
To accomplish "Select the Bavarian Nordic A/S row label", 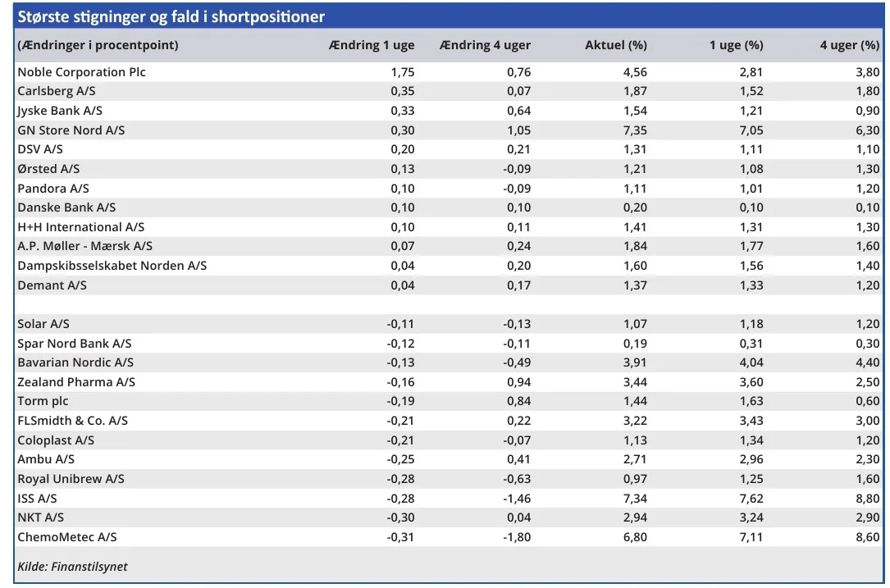I will coord(75,362).
